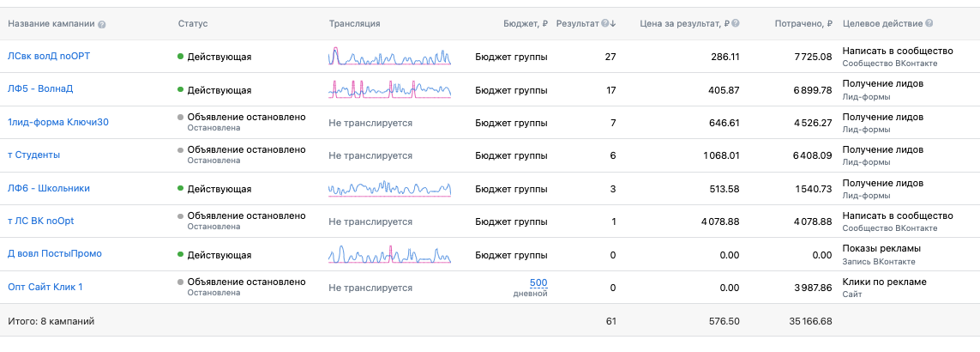Click Показы рекламы target action
Screen dimensions: 980x352
881,249
